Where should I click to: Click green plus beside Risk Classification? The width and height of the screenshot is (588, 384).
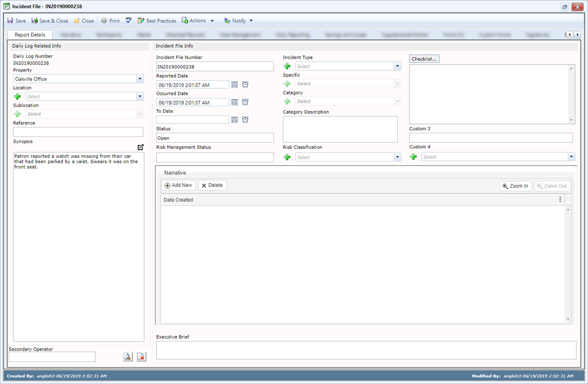[x=287, y=157]
